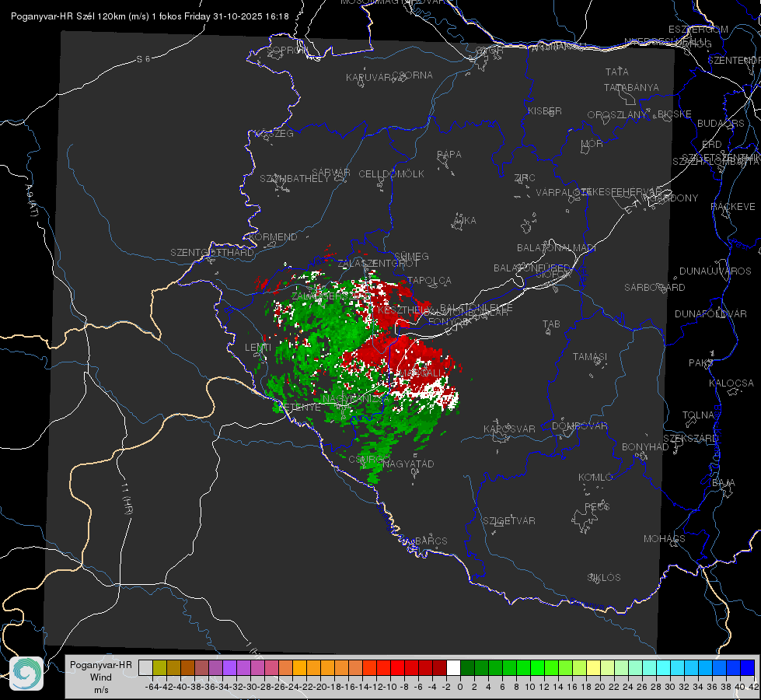
Task: Click the KOMLO town label
Action: 595,477
